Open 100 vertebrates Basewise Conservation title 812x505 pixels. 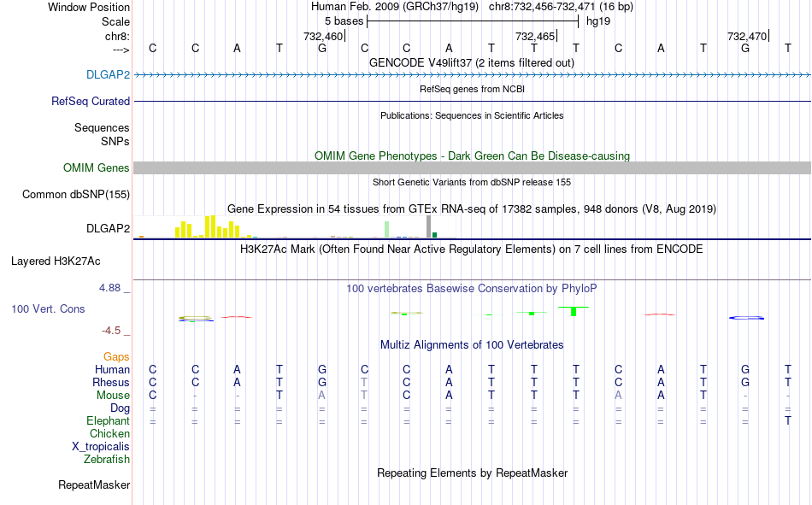coord(472,289)
